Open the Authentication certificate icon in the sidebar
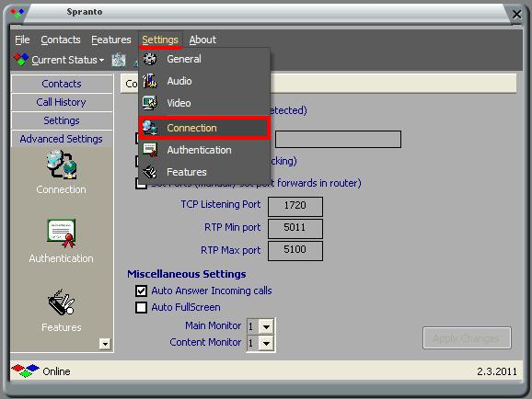 (x=62, y=234)
